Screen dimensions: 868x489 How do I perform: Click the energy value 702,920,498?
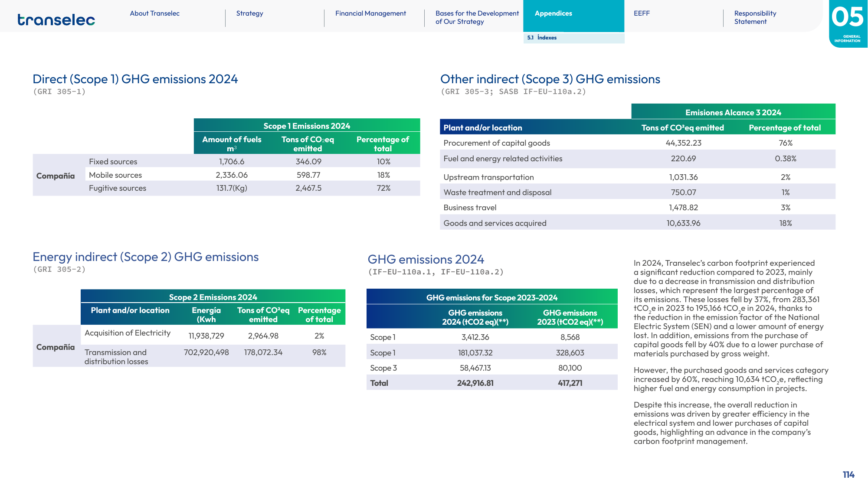(206, 352)
